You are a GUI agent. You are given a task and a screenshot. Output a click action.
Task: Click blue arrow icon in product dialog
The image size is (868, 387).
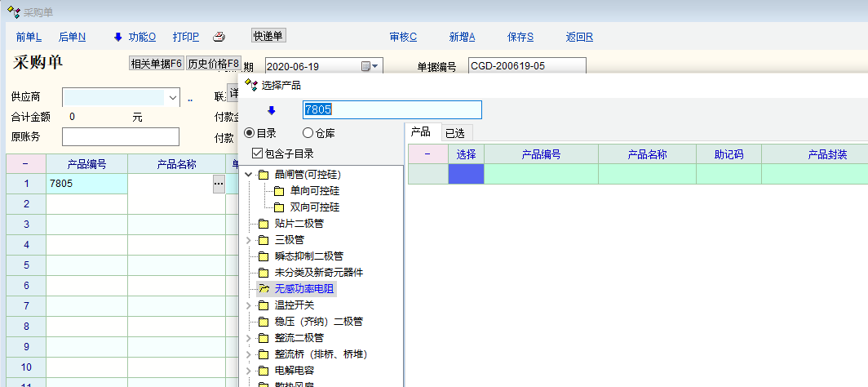(x=271, y=110)
